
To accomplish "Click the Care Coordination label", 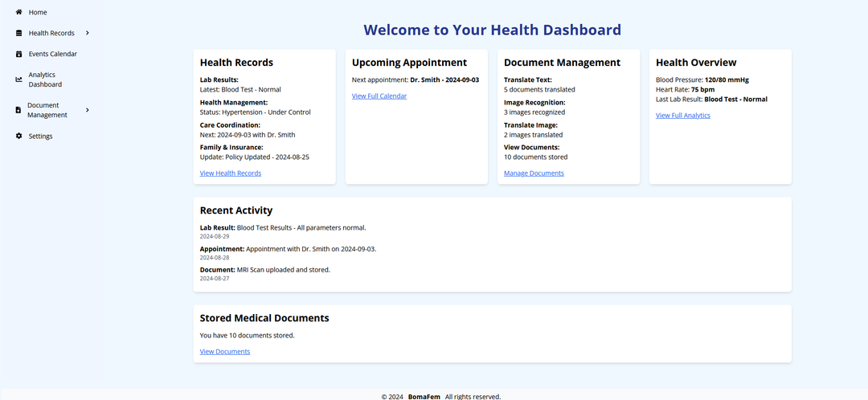I will click(230, 125).
